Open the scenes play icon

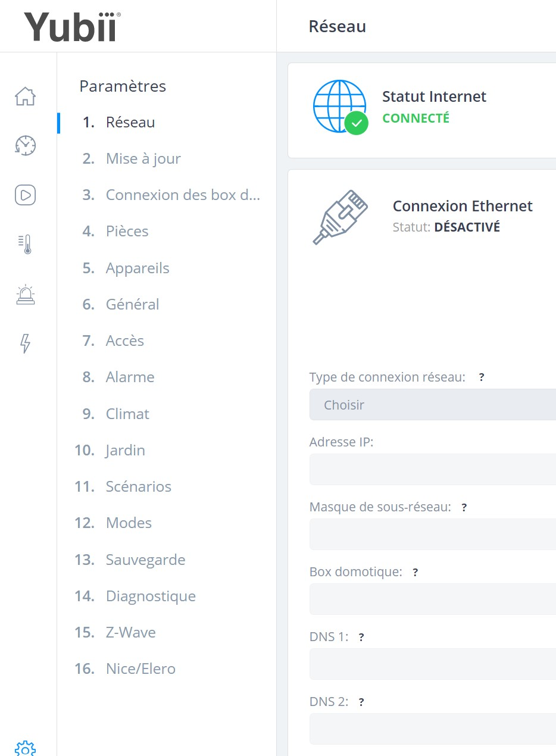click(25, 195)
